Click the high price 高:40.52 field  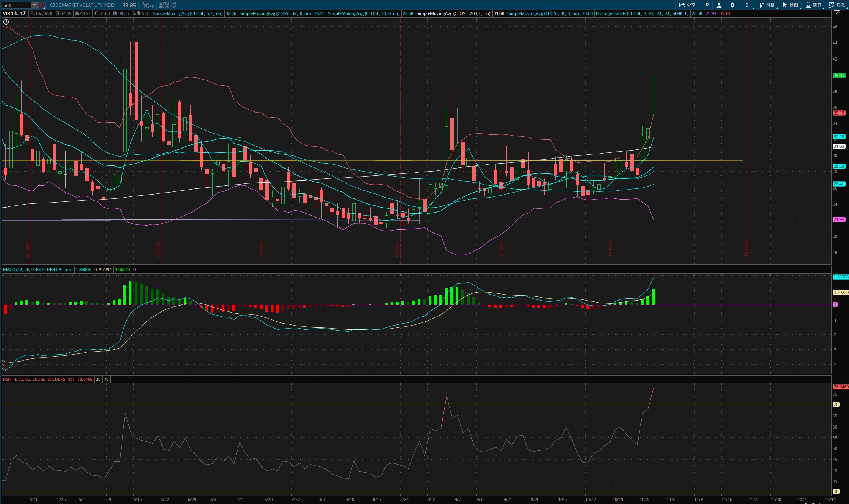83,13
